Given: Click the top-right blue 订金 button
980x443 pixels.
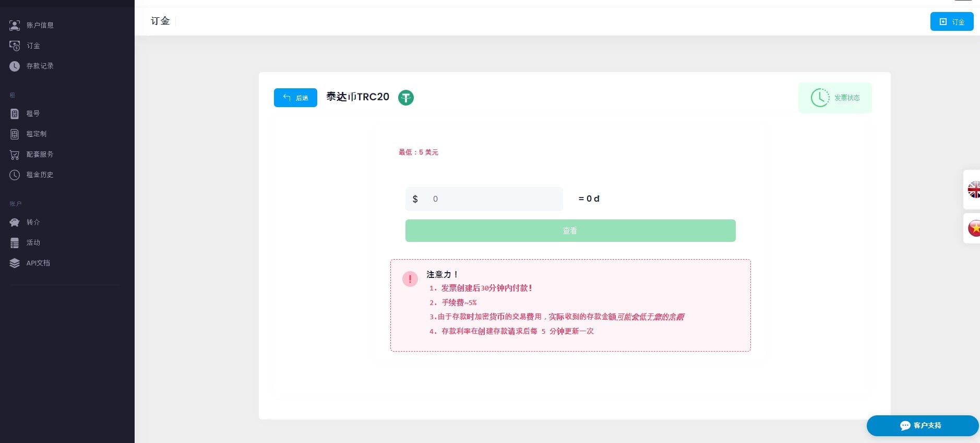Looking at the screenshot, I should point(951,22).
